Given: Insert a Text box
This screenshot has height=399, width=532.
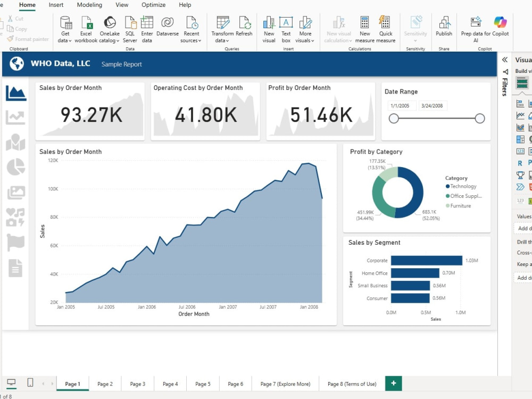Looking at the screenshot, I should (286, 29).
